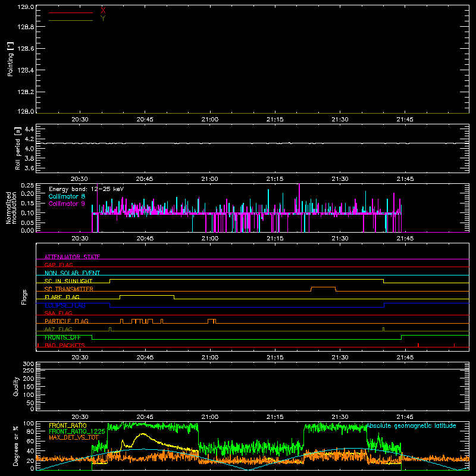Click the raised FLARE_FLAG segment near 20:45
This screenshot has height=476, width=476.
(x=147, y=295)
